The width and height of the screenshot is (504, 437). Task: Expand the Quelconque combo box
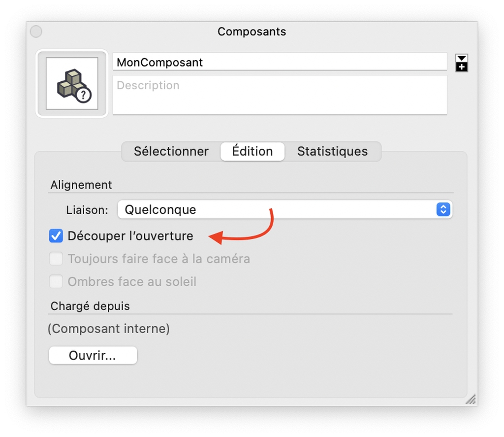(x=285, y=209)
